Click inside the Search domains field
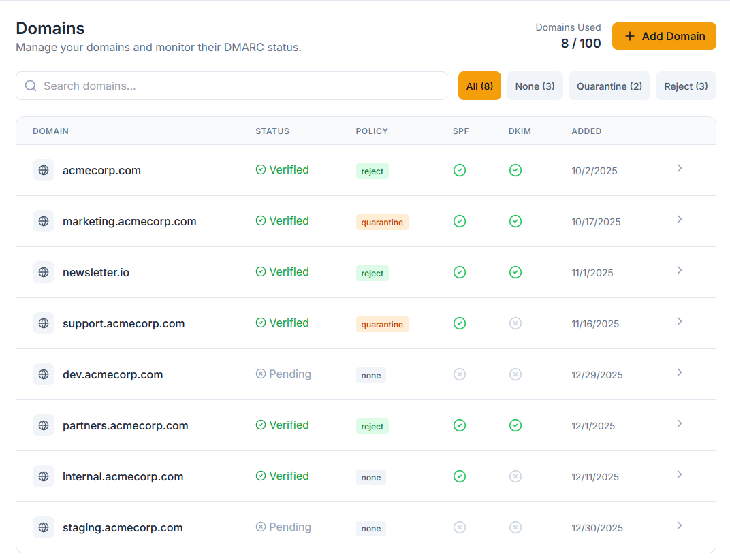Viewport: 730px width, 560px height. click(x=232, y=86)
